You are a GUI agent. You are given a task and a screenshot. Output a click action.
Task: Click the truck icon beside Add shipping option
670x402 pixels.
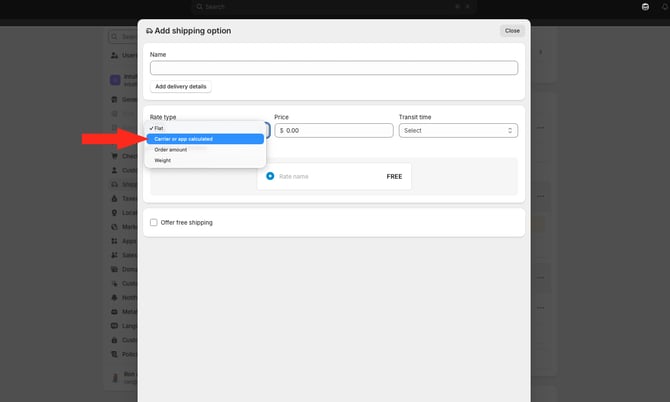pos(149,31)
